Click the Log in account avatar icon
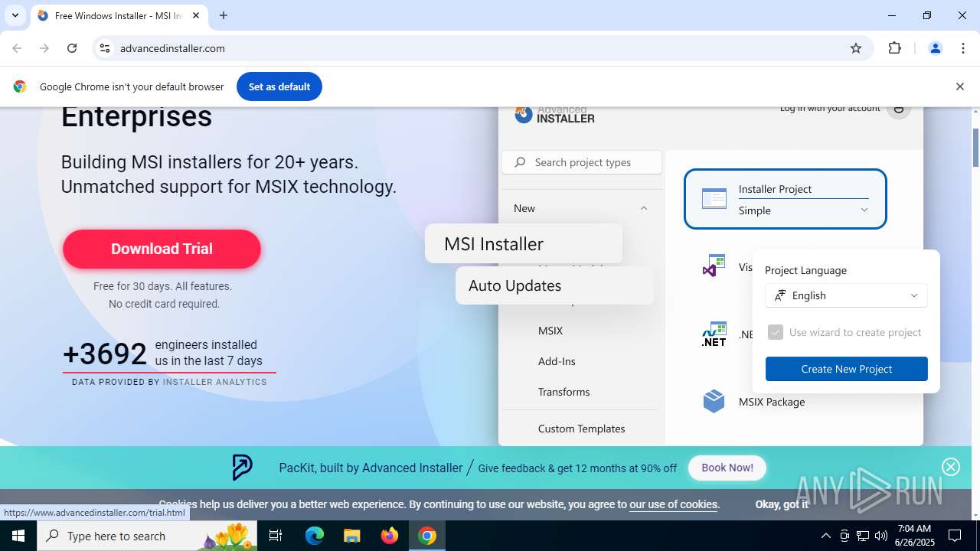Viewport: 980px width, 551px height. (899, 112)
